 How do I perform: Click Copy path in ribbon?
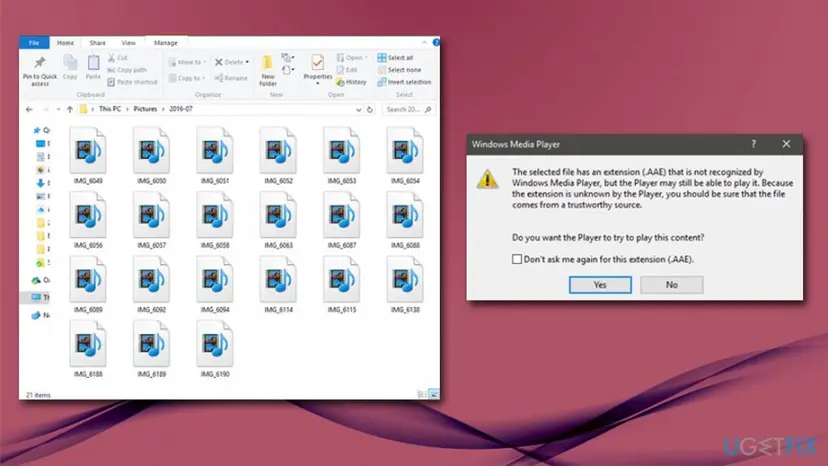coord(127,70)
